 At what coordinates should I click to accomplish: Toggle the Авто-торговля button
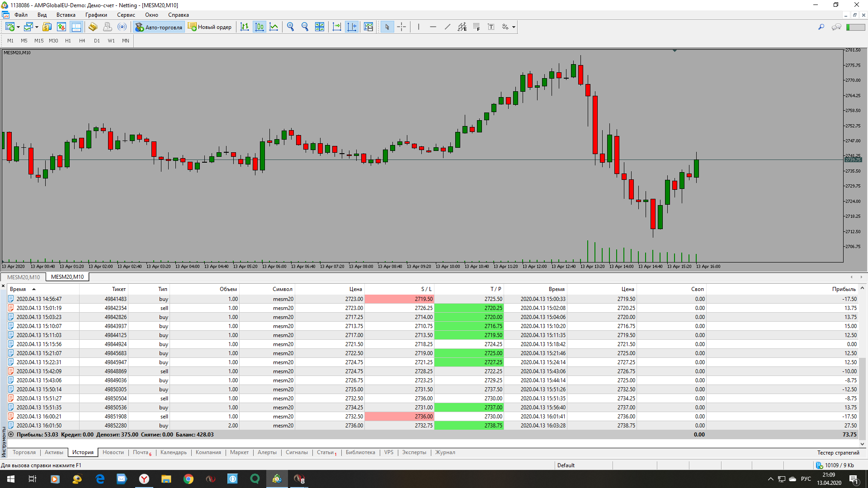(x=158, y=27)
